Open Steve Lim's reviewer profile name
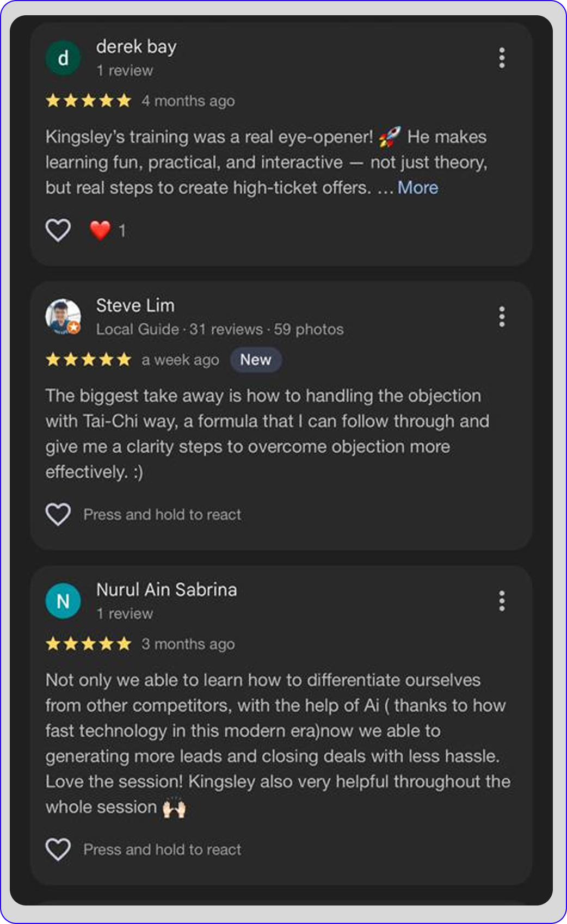Screen dimensions: 567x924 135,305
